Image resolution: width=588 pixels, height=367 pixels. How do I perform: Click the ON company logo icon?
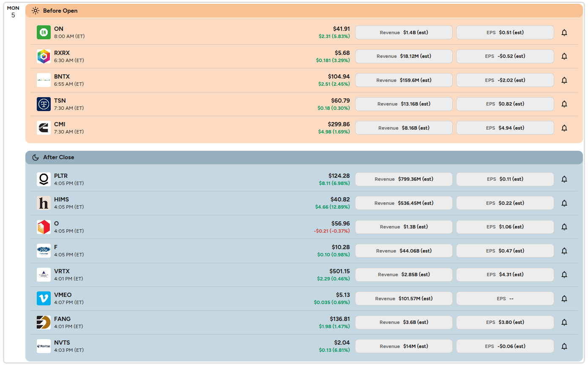44,33
